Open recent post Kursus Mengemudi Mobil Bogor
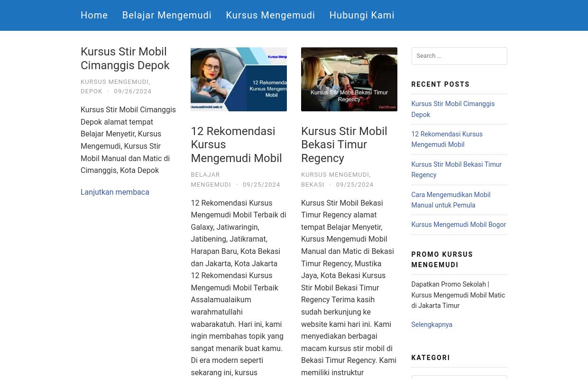The image size is (588, 379). (x=459, y=225)
